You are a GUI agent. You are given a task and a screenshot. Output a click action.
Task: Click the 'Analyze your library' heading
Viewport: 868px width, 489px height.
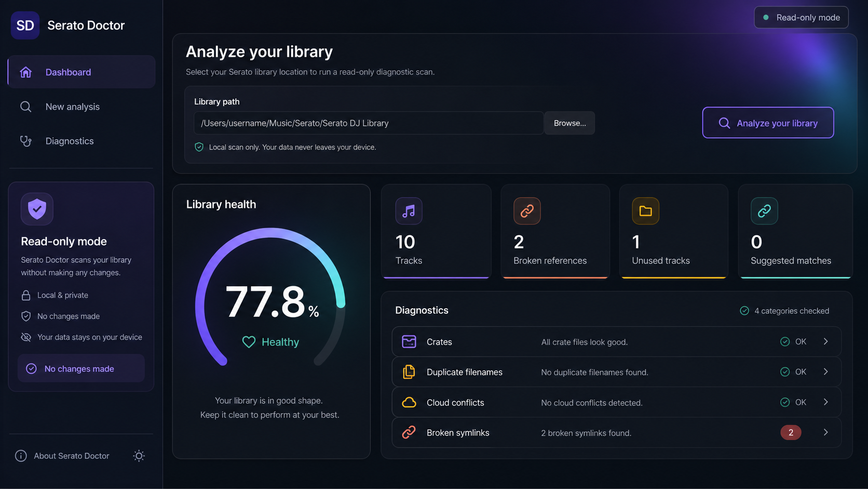259,52
